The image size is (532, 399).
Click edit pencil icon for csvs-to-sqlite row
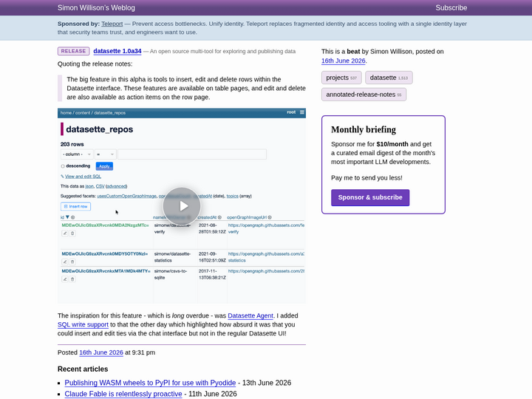click(x=65, y=279)
